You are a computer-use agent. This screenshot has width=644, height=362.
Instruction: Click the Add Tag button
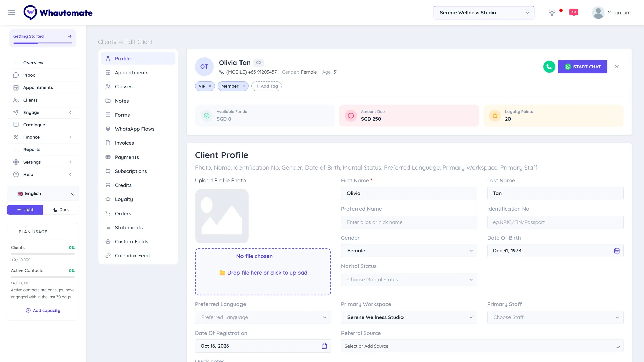coord(266,86)
